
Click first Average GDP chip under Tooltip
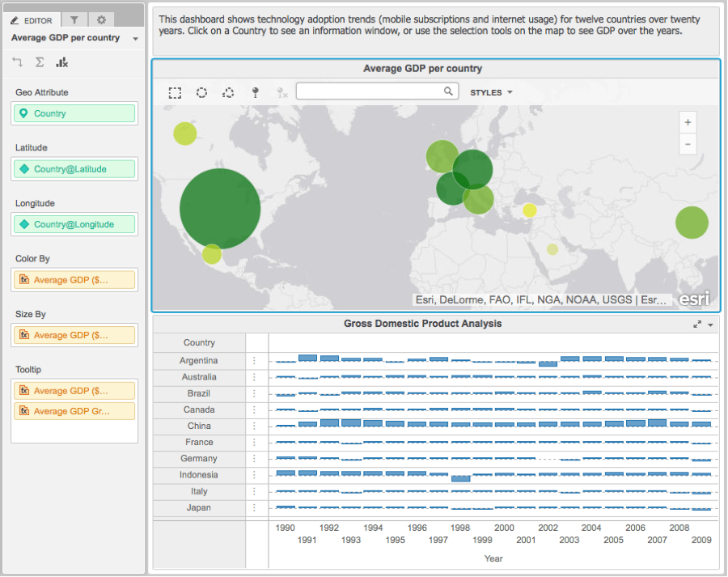[x=74, y=391]
